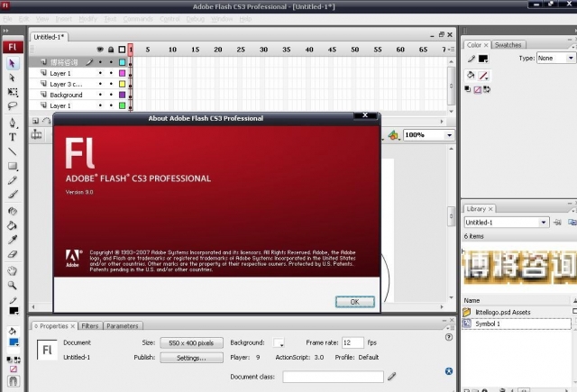Click Add Motion Guide icon below the timeline
The image size is (577, 392).
(x=46, y=121)
